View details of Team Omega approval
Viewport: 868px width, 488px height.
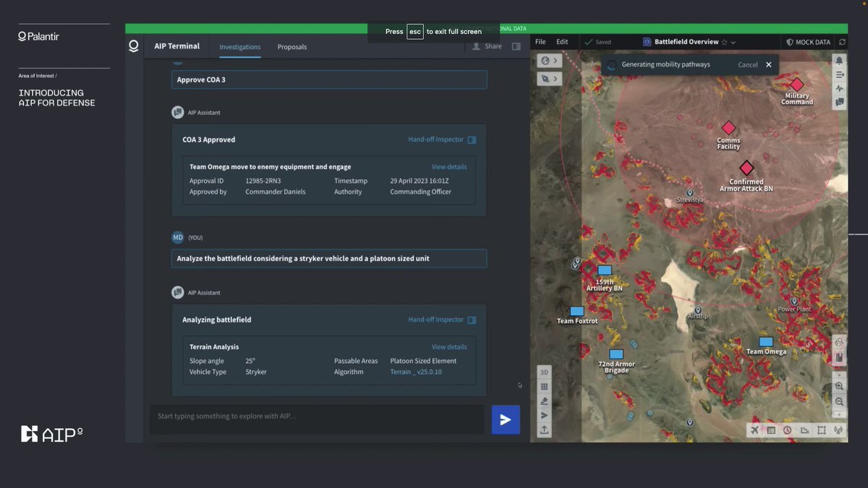click(x=449, y=167)
